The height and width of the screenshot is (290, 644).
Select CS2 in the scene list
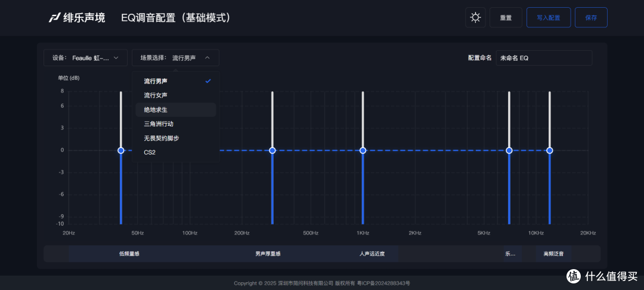pos(176,152)
